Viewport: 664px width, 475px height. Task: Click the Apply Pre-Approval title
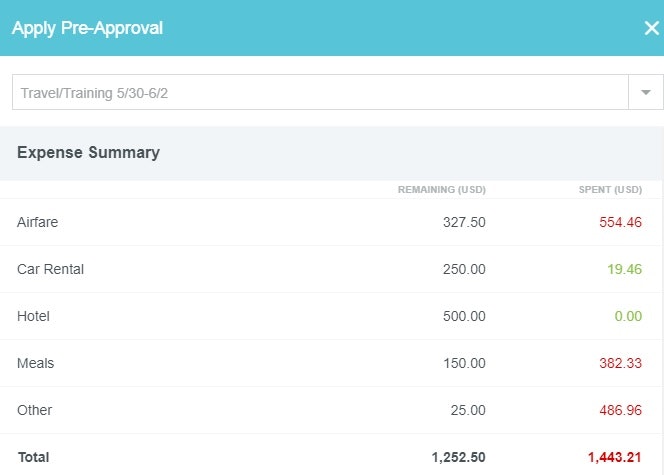tap(87, 28)
